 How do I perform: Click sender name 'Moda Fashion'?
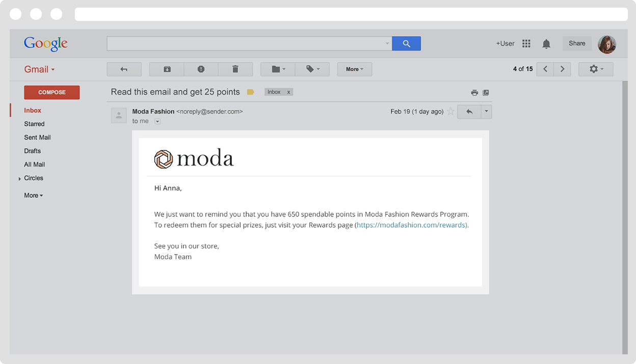click(153, 111)
